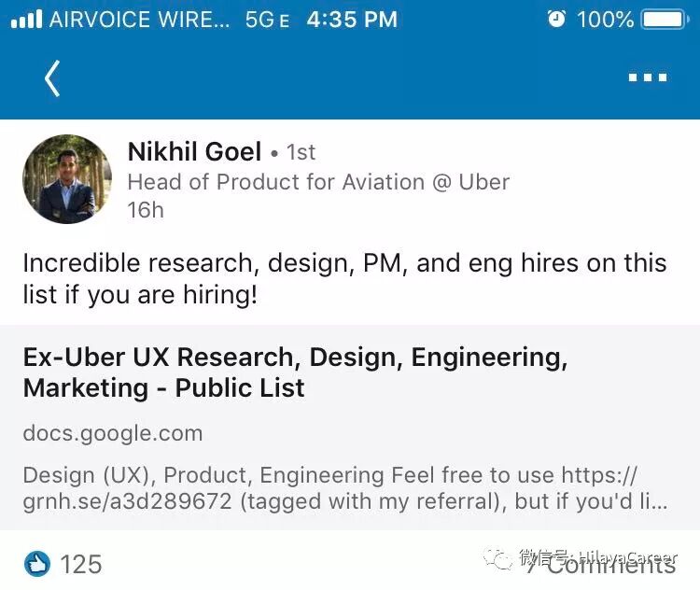Click the post text about incredible hires
This screenshot has height=590, width=700.
pyautogui.click(x=344, y=279)
